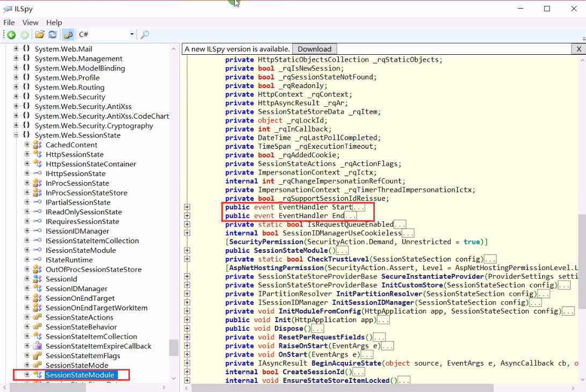This screenshot has width=586, height=392.
Task: Expand the folded Init method code
Action: (187, 320)
